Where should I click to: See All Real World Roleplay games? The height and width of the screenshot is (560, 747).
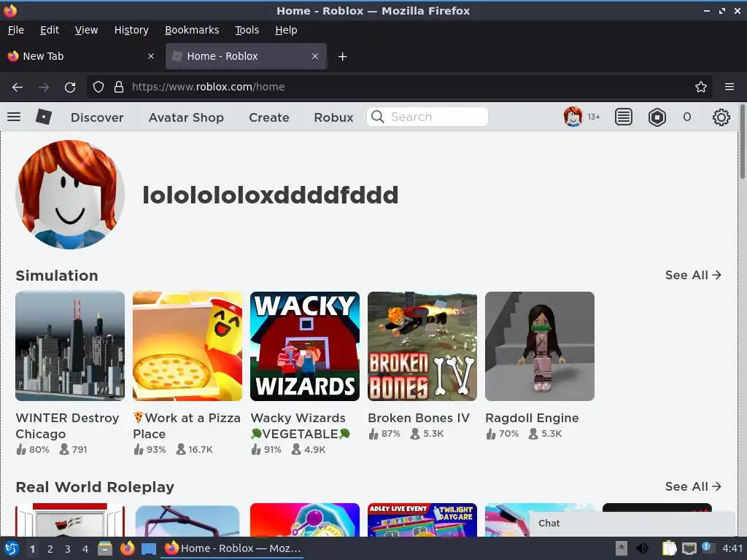[693, 486]
